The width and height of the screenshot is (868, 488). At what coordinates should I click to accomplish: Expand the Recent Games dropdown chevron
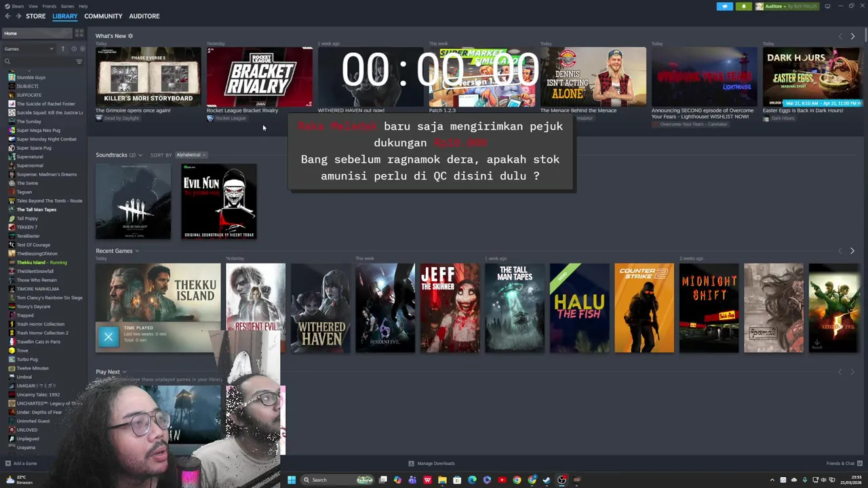tap(137, 251)
